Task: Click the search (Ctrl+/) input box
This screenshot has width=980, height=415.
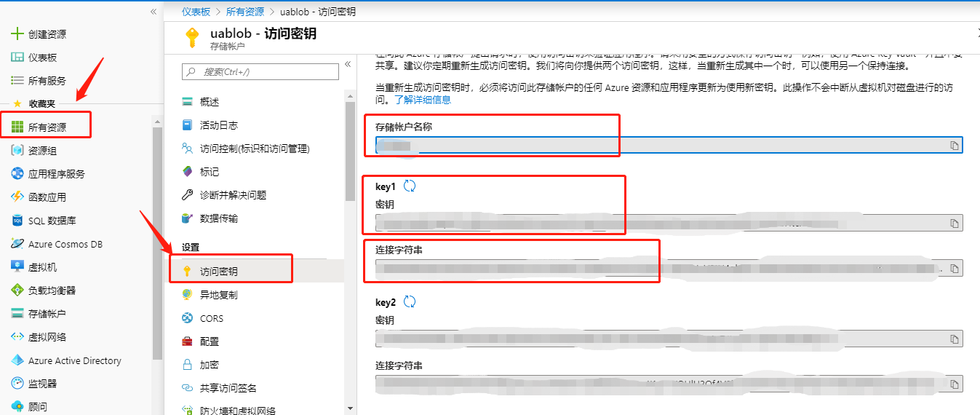Action: coord(260,71)
